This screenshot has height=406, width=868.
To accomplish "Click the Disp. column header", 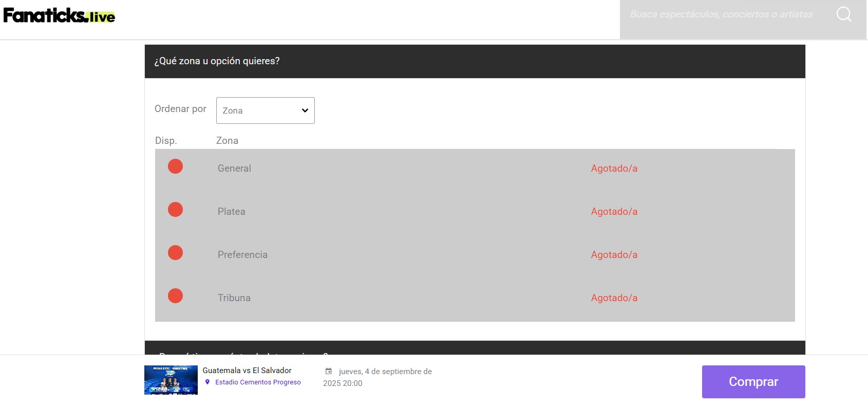I will (166, 141).
